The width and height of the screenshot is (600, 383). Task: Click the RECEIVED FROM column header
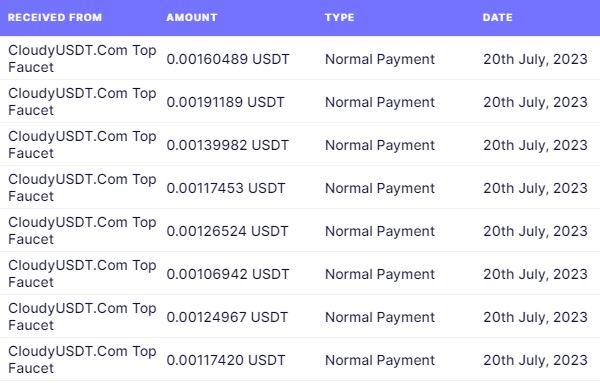[55, 18]
